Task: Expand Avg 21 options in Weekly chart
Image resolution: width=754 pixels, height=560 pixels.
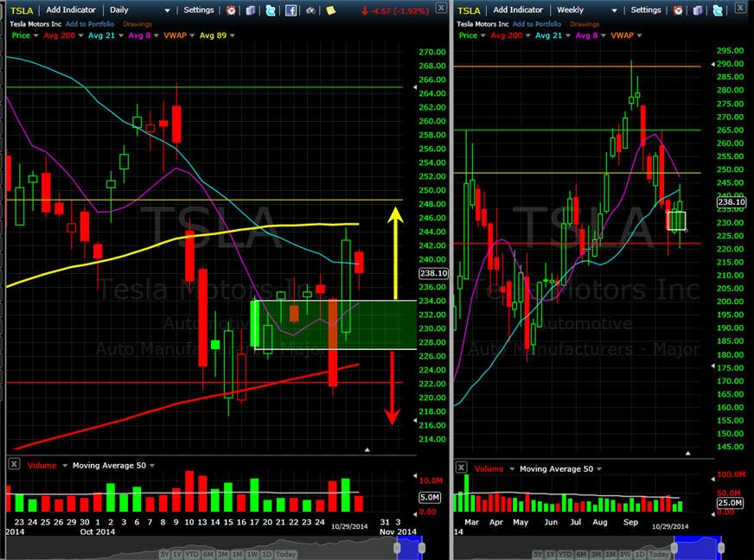Action: point(568,35)
